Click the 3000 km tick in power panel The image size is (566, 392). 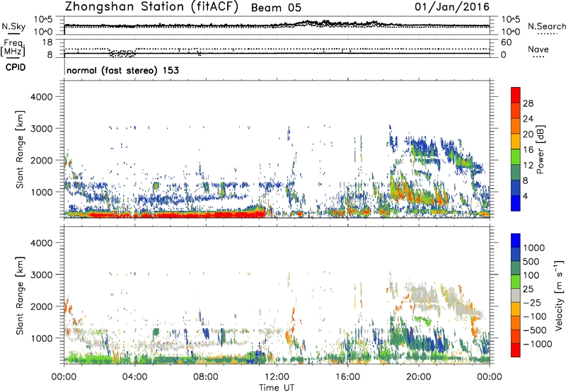(42, 129)
